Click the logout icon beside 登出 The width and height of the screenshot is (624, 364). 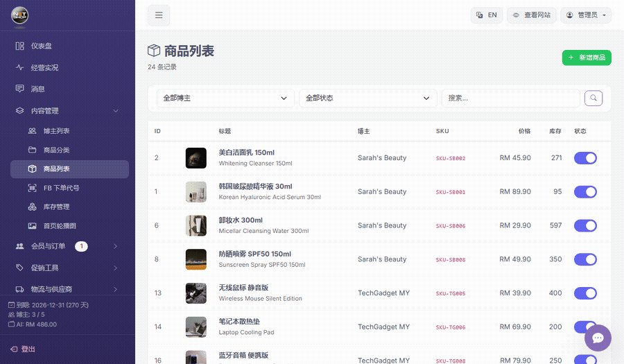point(14,349)
